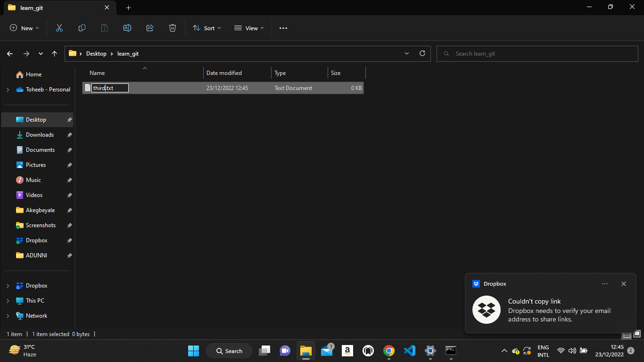Image resolution: width=644 pixels, height=362 pixels.
Task: Sort by Size column header
Action: (347, 73)
